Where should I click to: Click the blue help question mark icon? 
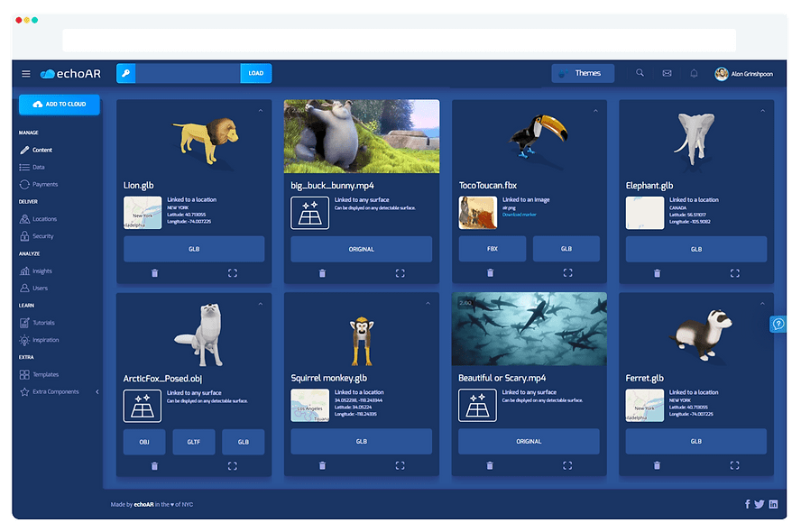coord(778,324)
